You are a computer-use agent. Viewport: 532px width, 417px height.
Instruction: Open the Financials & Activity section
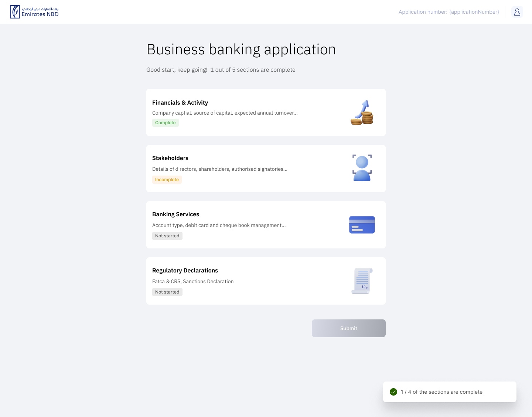click(x=180, y=103)
